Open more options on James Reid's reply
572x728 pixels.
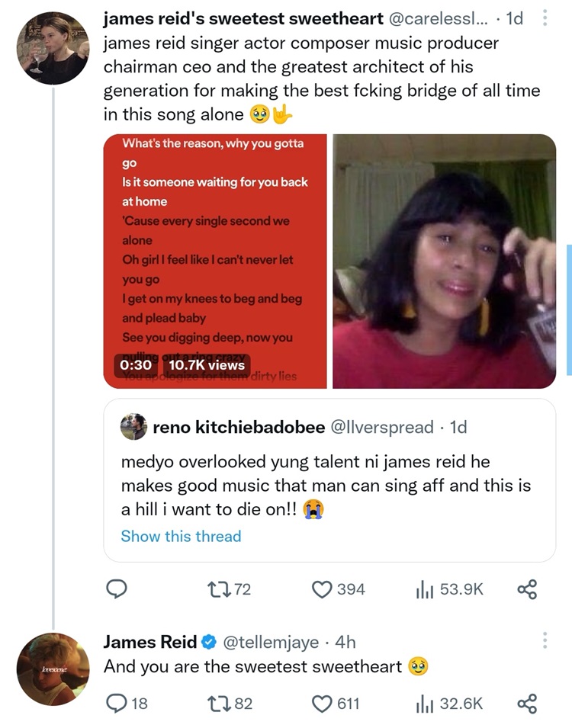(544, 640)
